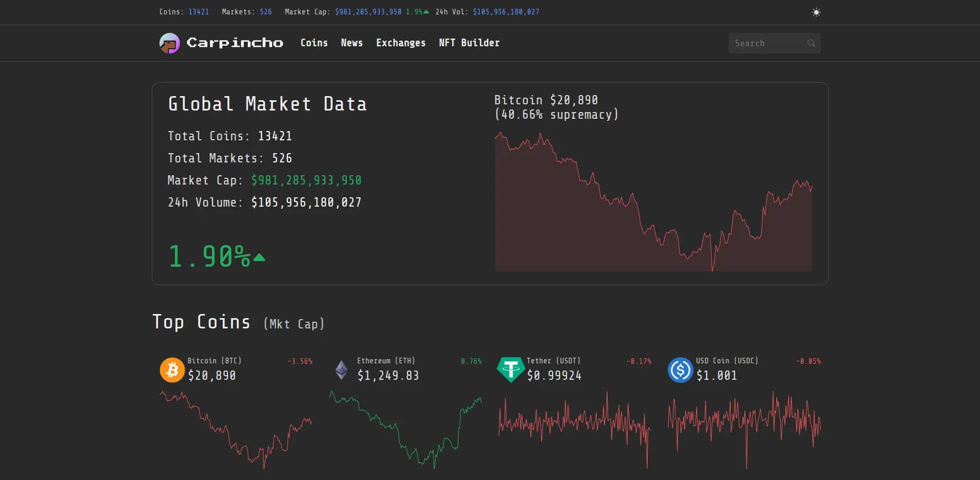
Task: Toggle the light/dark theme sun icon
Action: coord(816,12)
